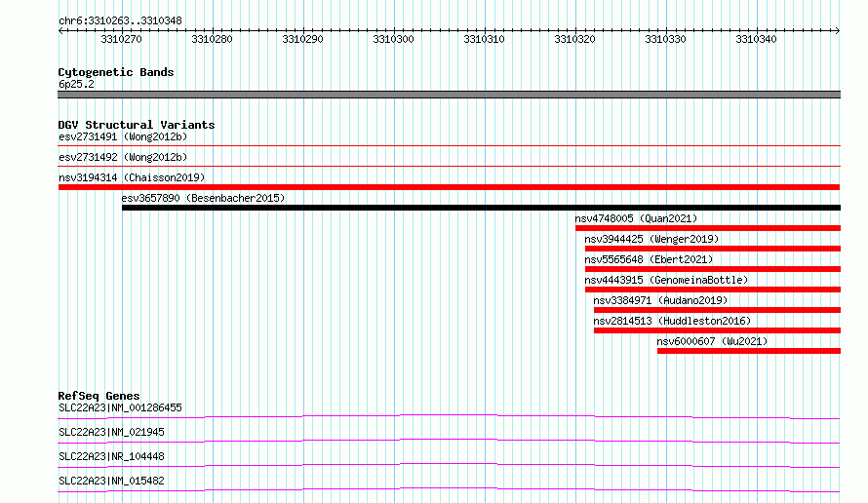This screenshot has height=503, width=868.
Task: Open variant nsv4748005 (Quan2021)
Action: click(636, 218)
